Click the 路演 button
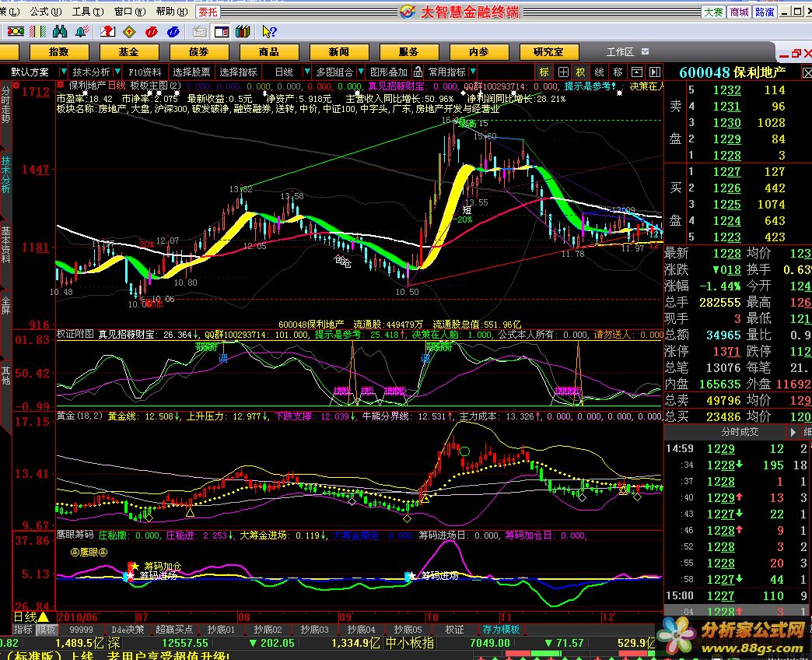Image resolution: width=812 pixels, height=660 pixels. tap(765, 12)
